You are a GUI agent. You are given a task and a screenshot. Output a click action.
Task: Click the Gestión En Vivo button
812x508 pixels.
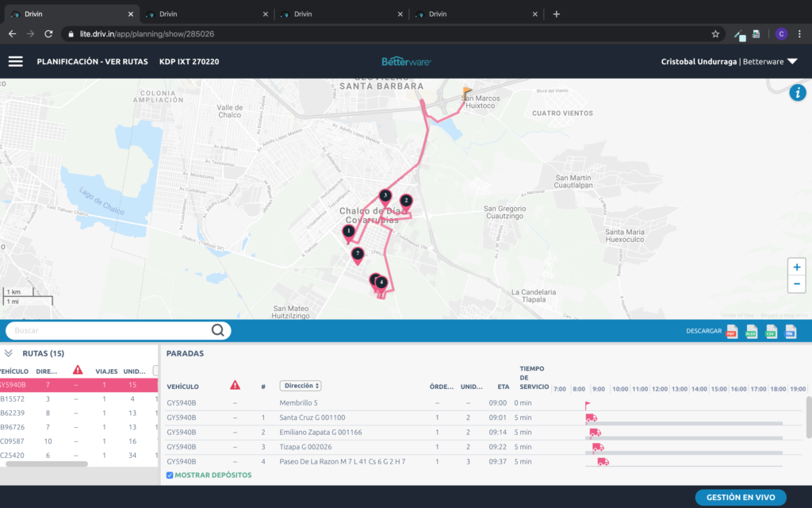[x=741, y=498]
